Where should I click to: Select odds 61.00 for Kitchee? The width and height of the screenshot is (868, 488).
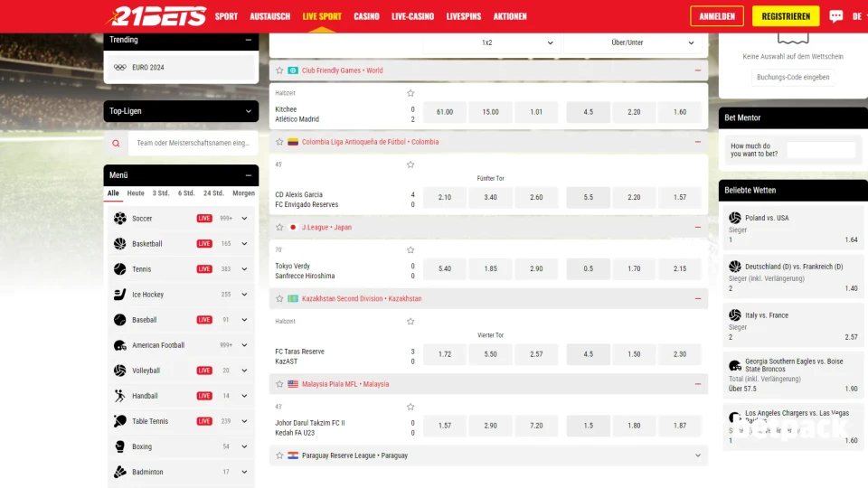(x=445, y=112)
